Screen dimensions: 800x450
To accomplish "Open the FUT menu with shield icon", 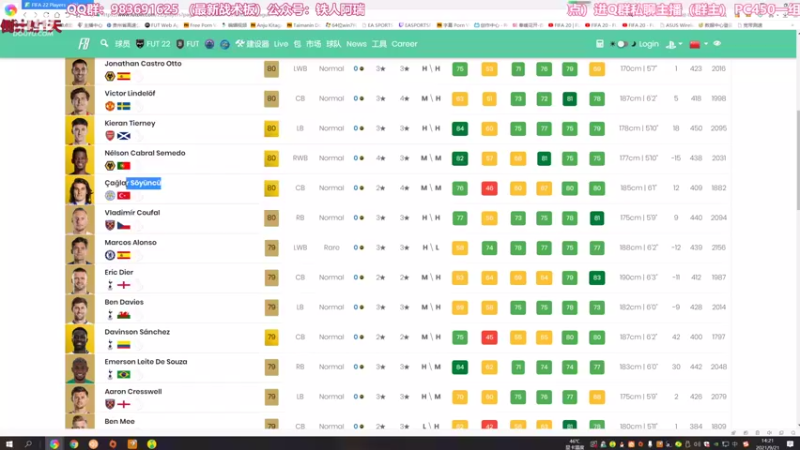I will [188, 44].
